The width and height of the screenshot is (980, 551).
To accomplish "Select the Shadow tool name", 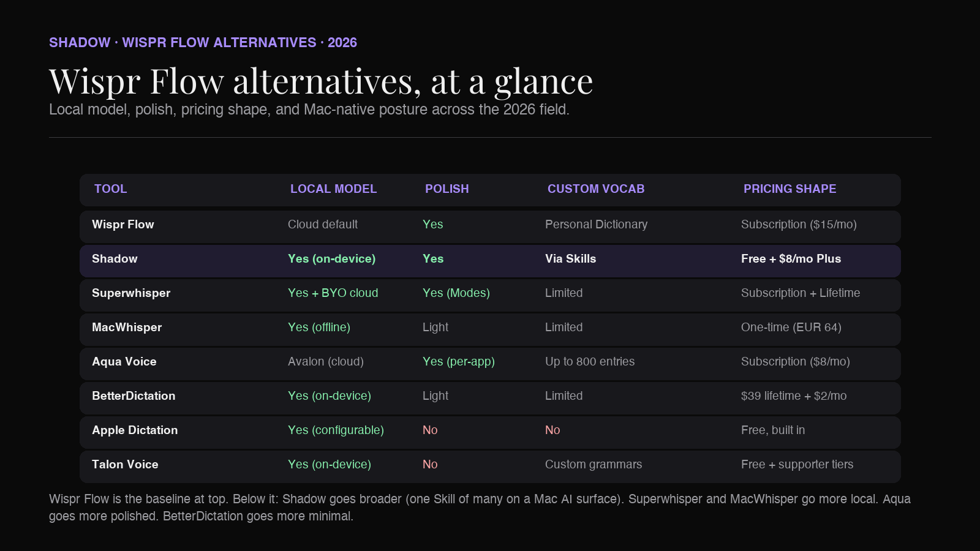I will (x=115, y=259).
